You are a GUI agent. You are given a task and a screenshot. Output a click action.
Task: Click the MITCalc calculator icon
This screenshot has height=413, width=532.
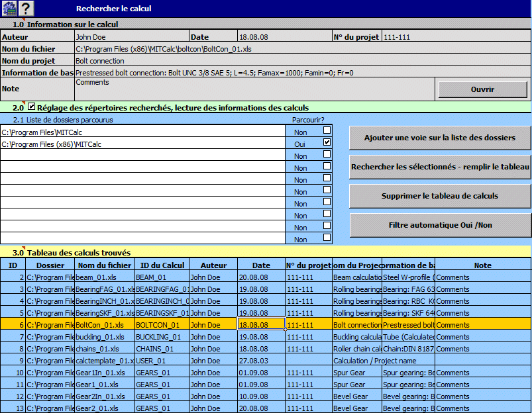coord(9,9)
